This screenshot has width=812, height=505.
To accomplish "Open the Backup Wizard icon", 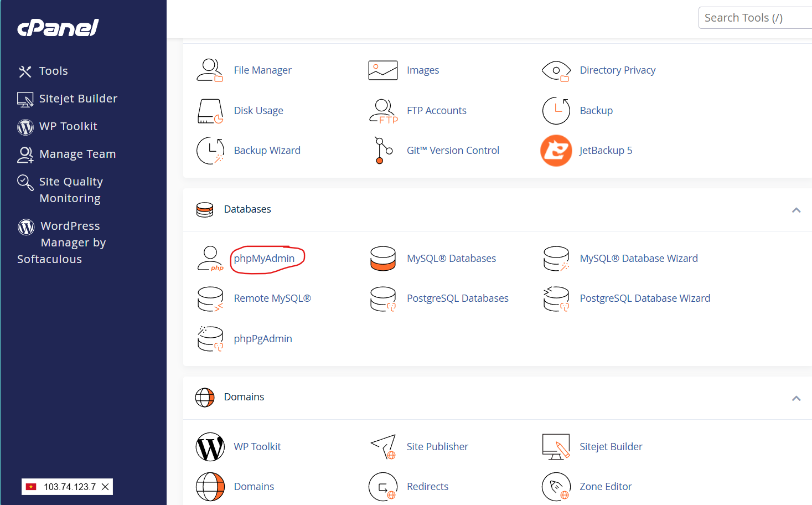I will pyautogui.click(x=210, y=151).
